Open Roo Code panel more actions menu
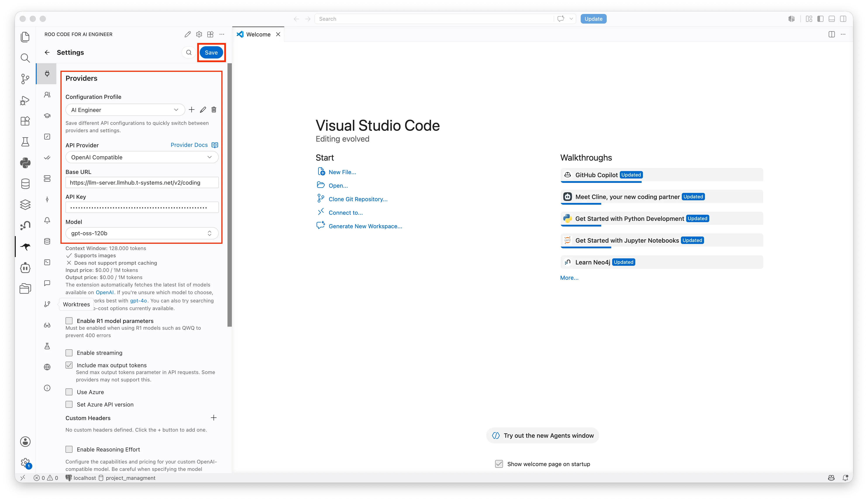 222,34
